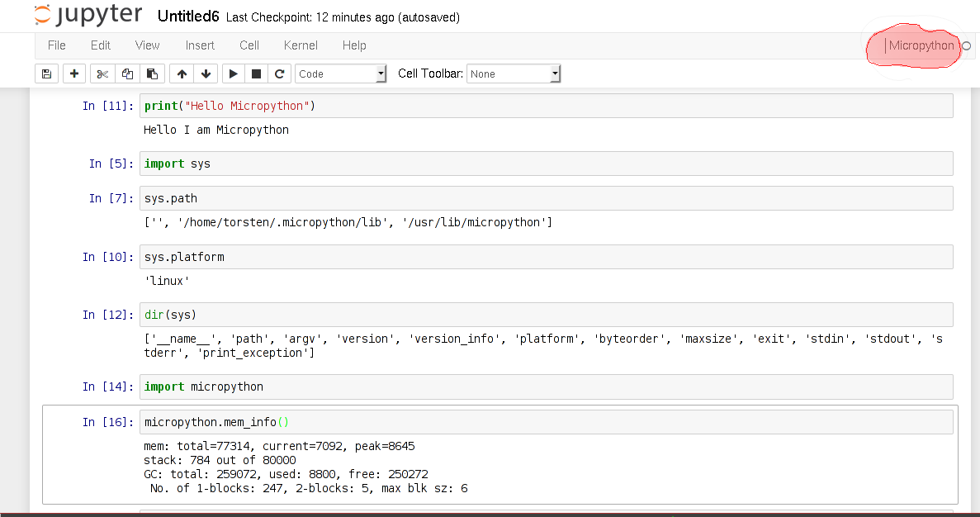Click the Jupyter logo
Screen dimensions: 980x517
click(x=88, y=15)
